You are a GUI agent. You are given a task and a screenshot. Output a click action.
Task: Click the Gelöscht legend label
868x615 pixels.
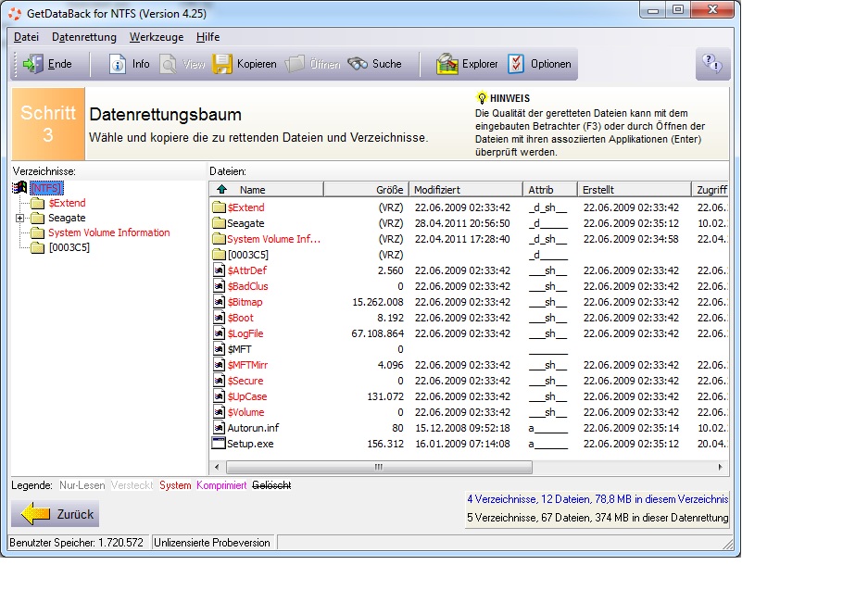pos(271,485)
